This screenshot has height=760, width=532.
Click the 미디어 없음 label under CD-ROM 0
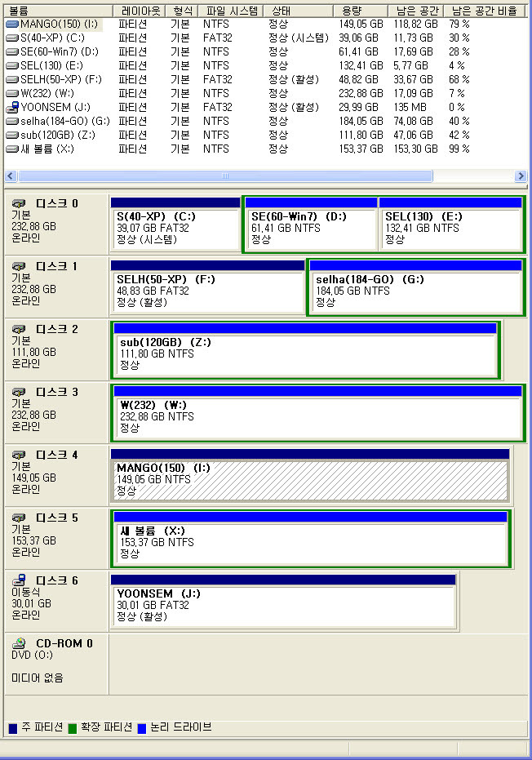[38, 678]
